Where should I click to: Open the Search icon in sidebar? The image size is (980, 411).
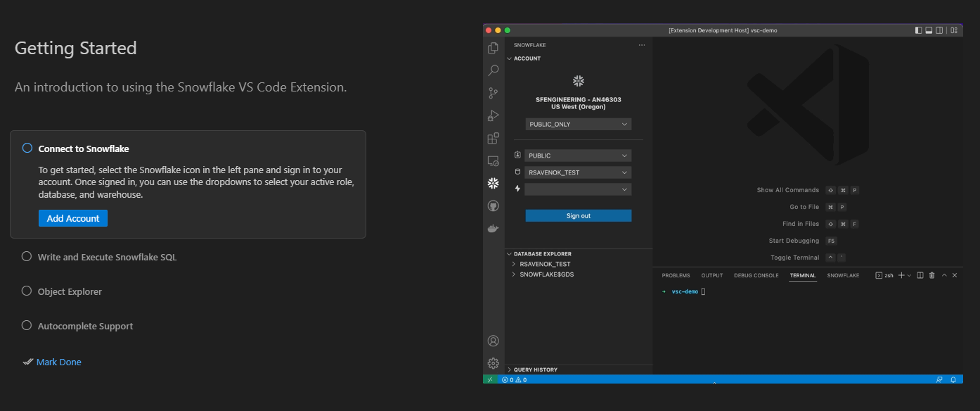click(493, 70)
